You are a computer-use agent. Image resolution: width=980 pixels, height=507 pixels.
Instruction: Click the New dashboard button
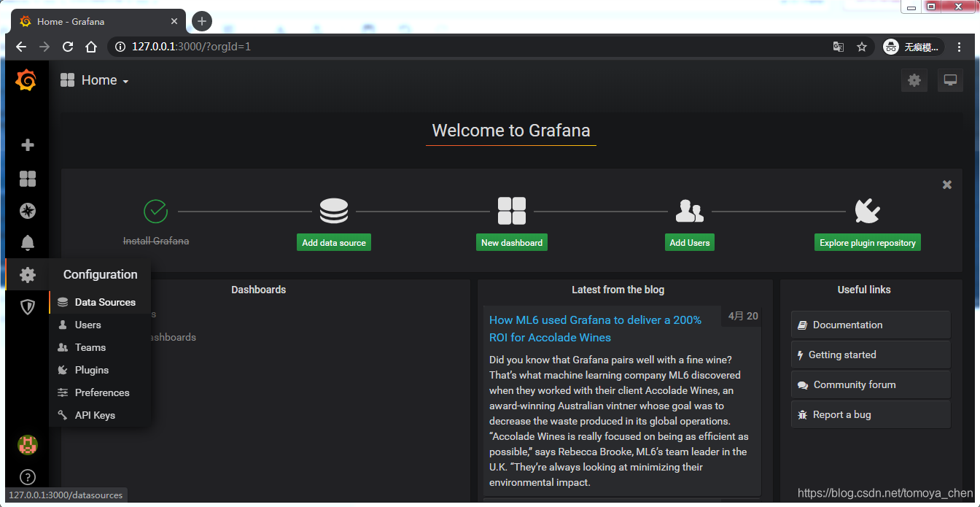click(x=512, y=242)
